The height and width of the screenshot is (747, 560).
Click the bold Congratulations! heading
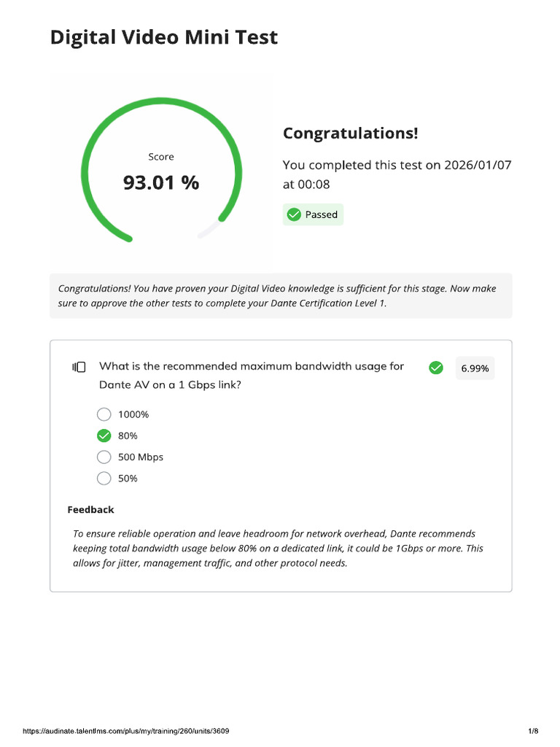tap(351, 133)
